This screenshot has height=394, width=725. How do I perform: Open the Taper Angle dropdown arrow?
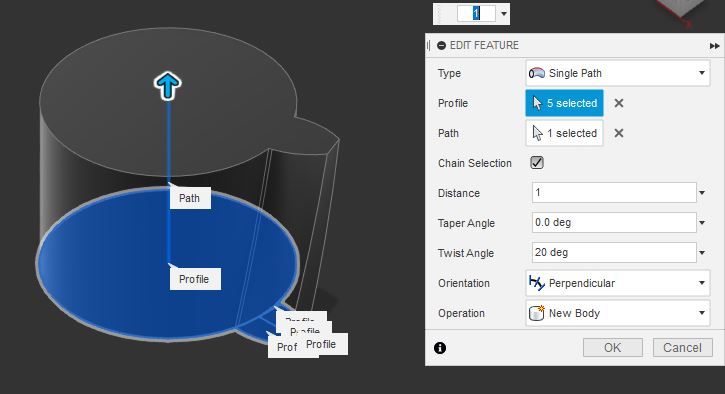coord(702,223)
